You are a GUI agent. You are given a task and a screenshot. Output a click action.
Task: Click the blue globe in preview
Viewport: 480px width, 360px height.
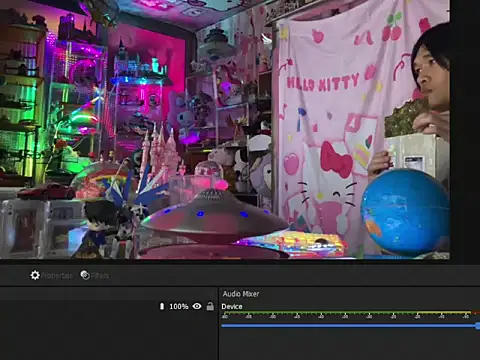(x=405, y=212)
